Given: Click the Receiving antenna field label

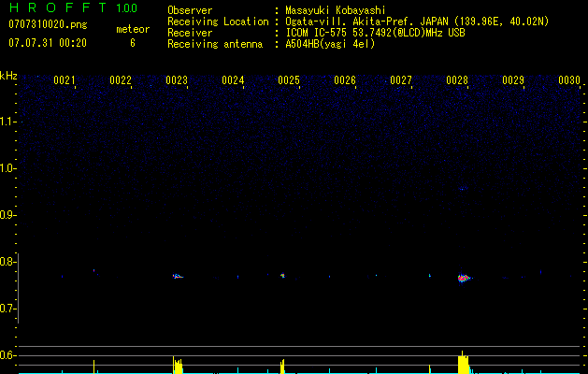Looking at the screenshot, I should [x=215, y=44].
